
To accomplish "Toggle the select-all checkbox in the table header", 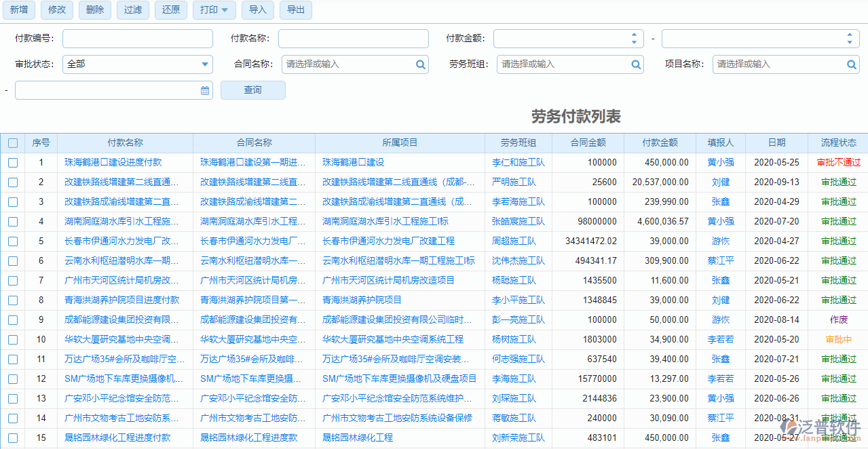I will 12,142.
